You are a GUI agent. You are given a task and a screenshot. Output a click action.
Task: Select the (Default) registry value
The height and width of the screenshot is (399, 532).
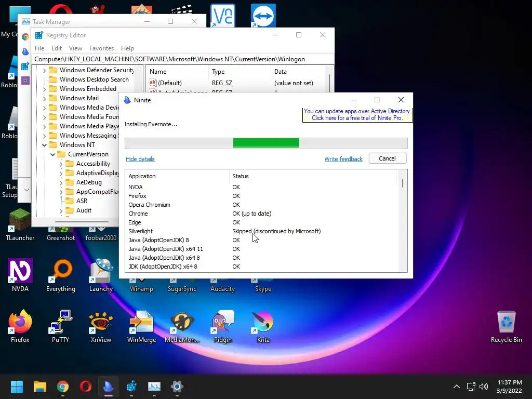pyautogui.click(x=170, y=83)
